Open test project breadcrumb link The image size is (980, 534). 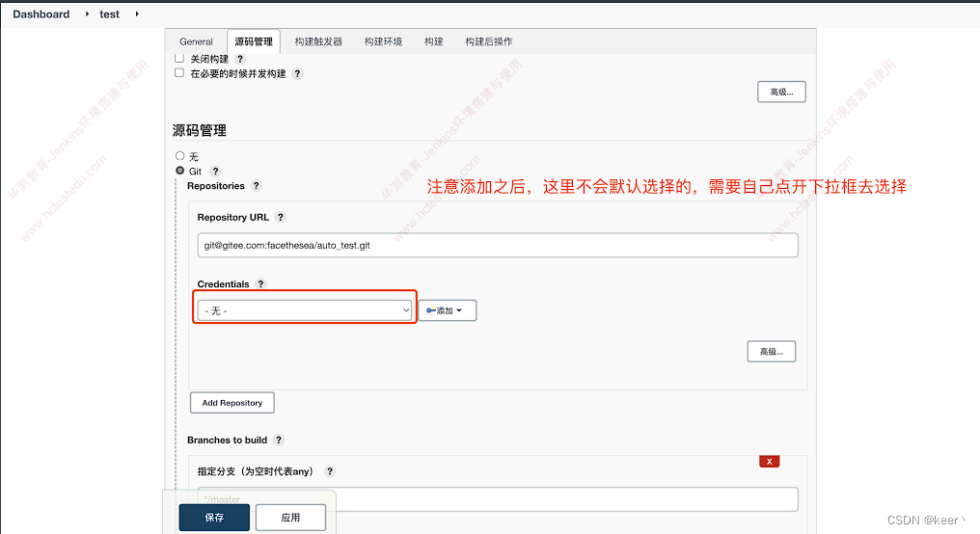coord(109,13)
